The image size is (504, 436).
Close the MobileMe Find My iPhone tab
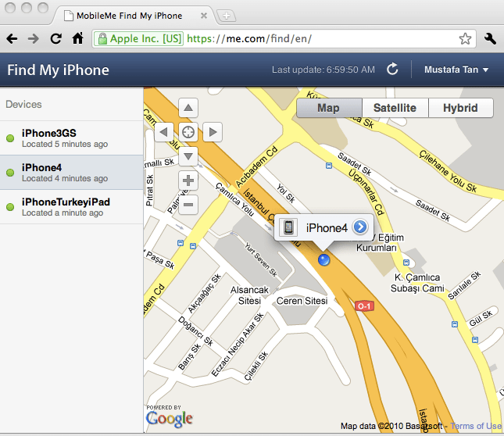point(203,16)
